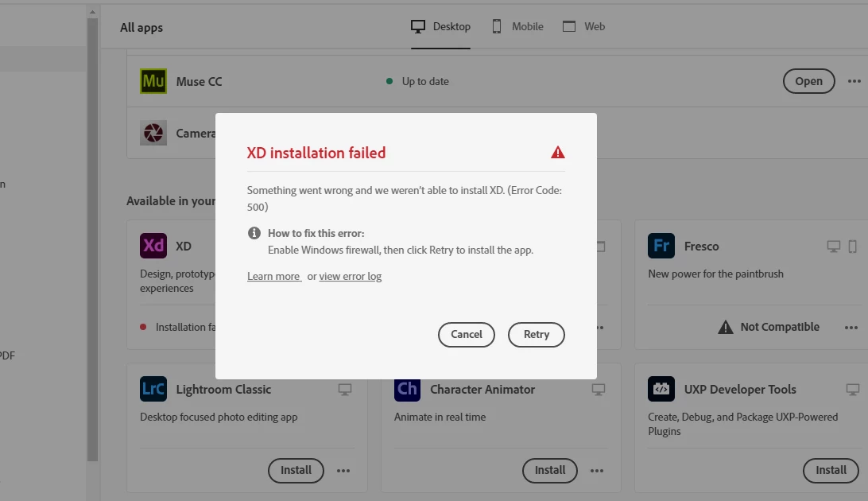The height and width of the screenshot is (501, 868).
Task: Click Desktop focused photo editing app text
Action: tap(219, 417)
